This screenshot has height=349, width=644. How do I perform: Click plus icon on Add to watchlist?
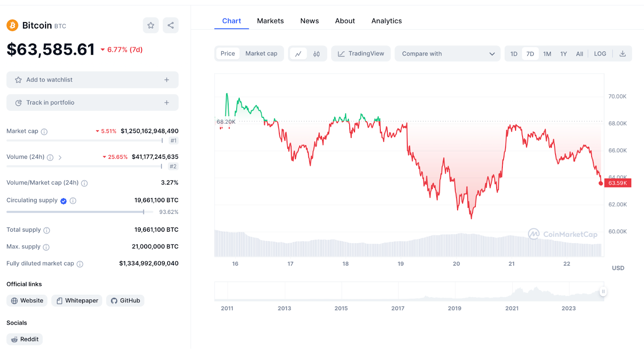click(167, 80)
